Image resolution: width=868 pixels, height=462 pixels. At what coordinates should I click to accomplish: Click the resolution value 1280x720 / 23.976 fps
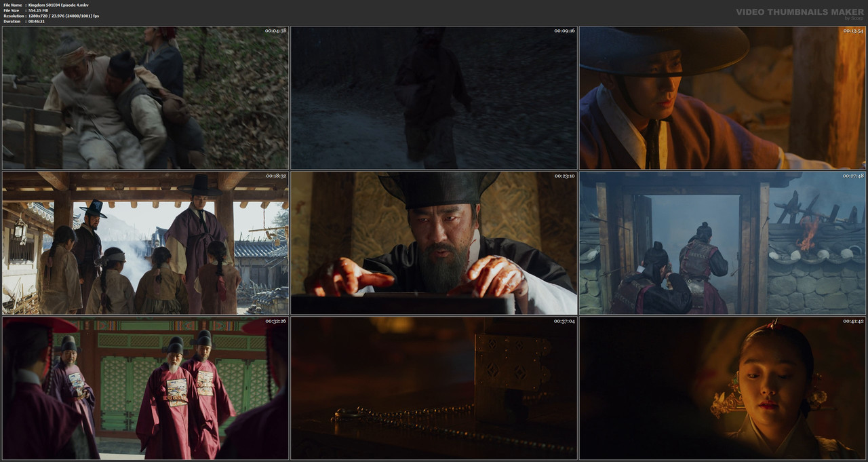point(64,16)
